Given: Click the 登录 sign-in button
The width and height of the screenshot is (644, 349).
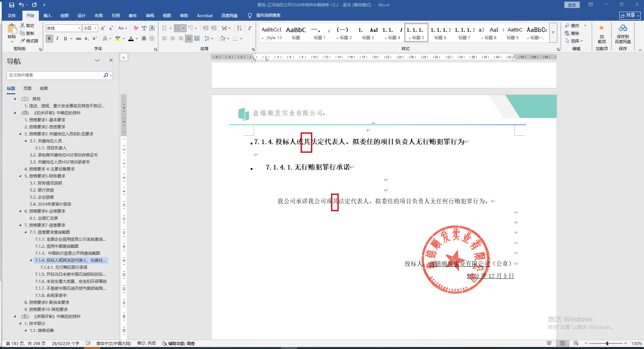Looking at the screenshot, I should (x=572, y=5).
